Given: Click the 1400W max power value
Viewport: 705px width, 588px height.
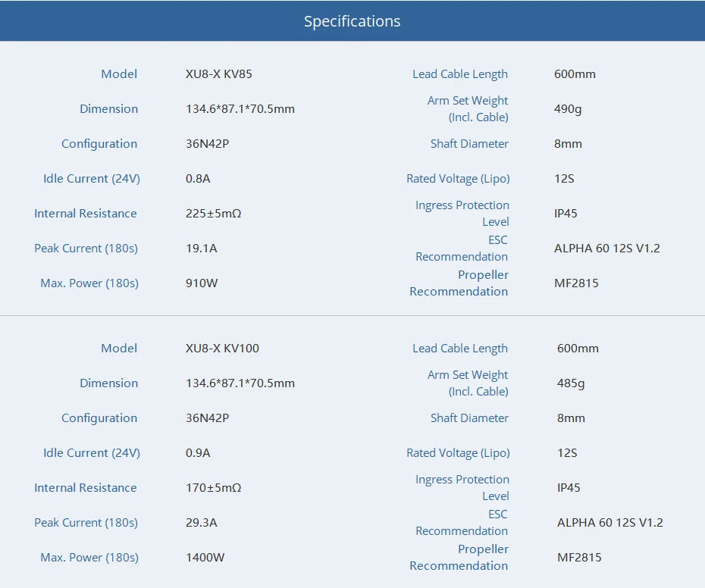Looking at the screenshot, I should [205, 558].
